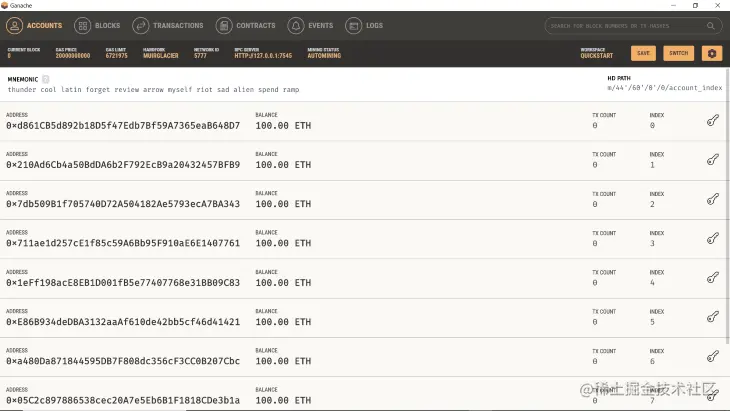Image resolution: width=730 pixels, height=411 pixels.
Task: Show key for account index 1
Action: point(713,160)
